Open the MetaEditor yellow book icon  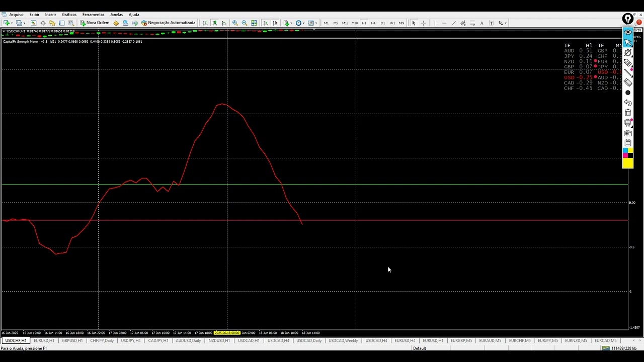tap(116, 23)
